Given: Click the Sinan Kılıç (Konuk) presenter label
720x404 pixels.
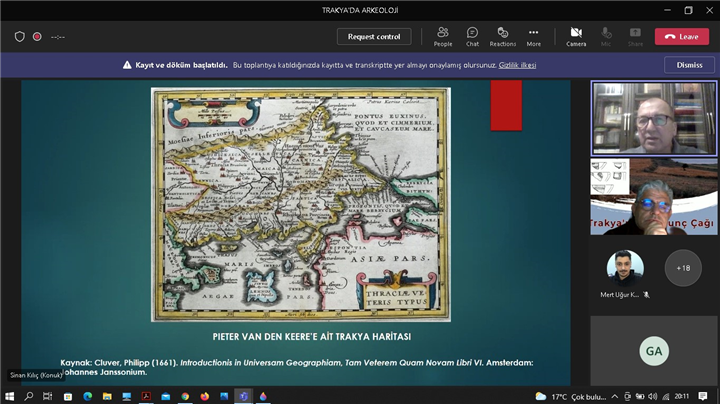Looking at the screenshot, I should 36,375.
